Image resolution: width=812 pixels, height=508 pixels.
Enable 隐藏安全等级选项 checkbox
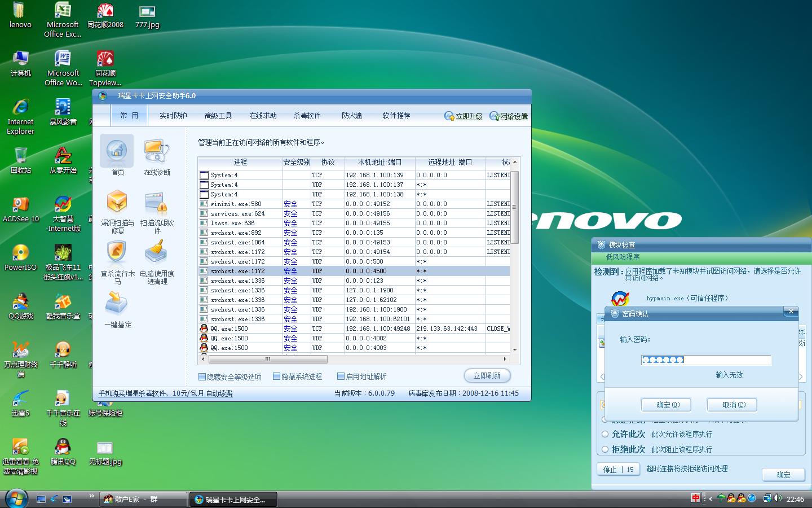202,376
